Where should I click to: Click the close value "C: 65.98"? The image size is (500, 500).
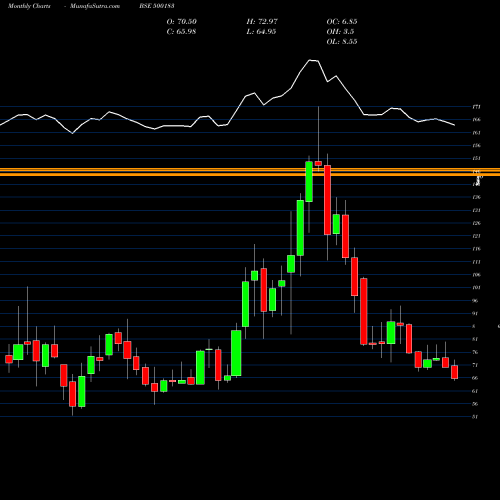[181, 32]
